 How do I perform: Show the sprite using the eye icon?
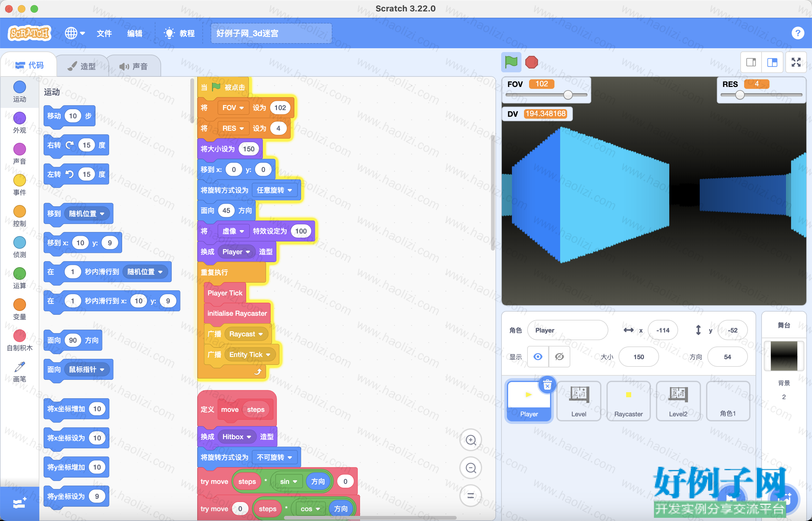(538, 357)
